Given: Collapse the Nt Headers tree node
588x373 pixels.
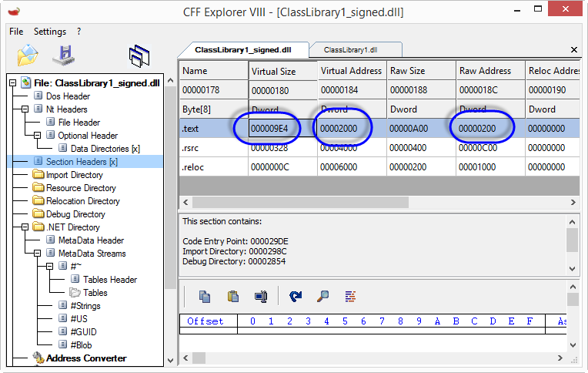Looking at the screenshot, I should 25,109.
